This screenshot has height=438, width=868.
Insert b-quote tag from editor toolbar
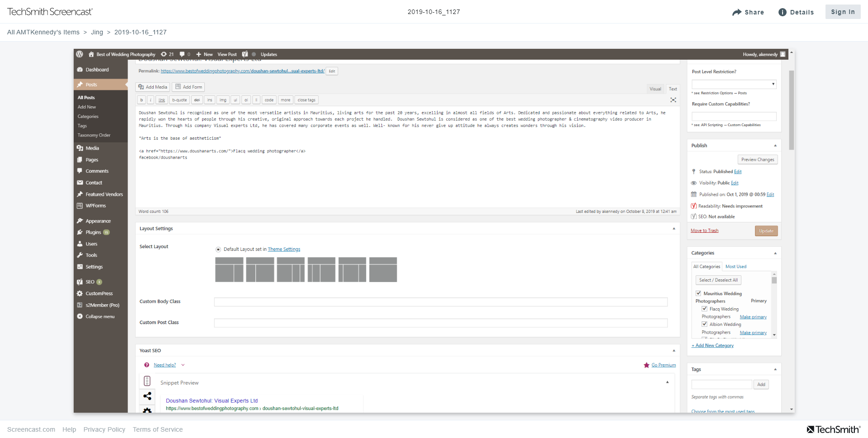(x=179, y=100)
